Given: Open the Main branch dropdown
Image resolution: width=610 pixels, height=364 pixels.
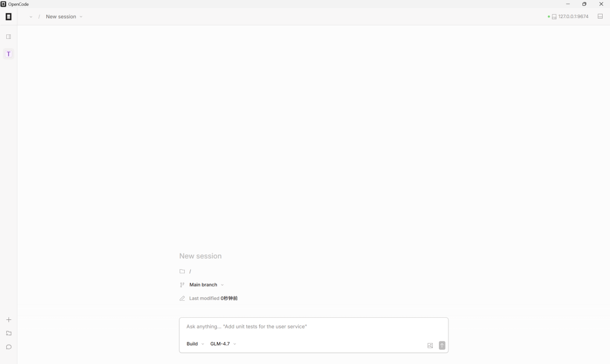Looking at the screenshot, I should [x=207, y=284].
